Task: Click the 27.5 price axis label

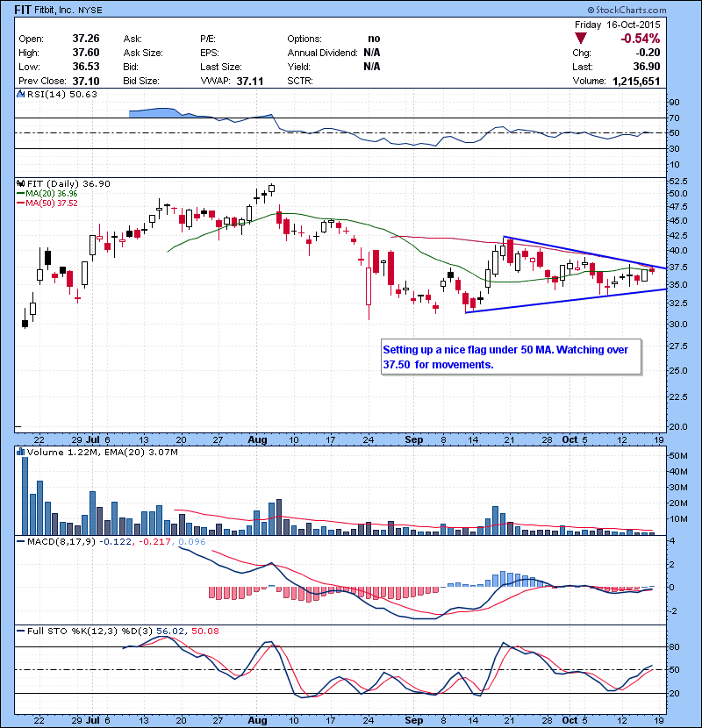Action: [x=677, y=346]
